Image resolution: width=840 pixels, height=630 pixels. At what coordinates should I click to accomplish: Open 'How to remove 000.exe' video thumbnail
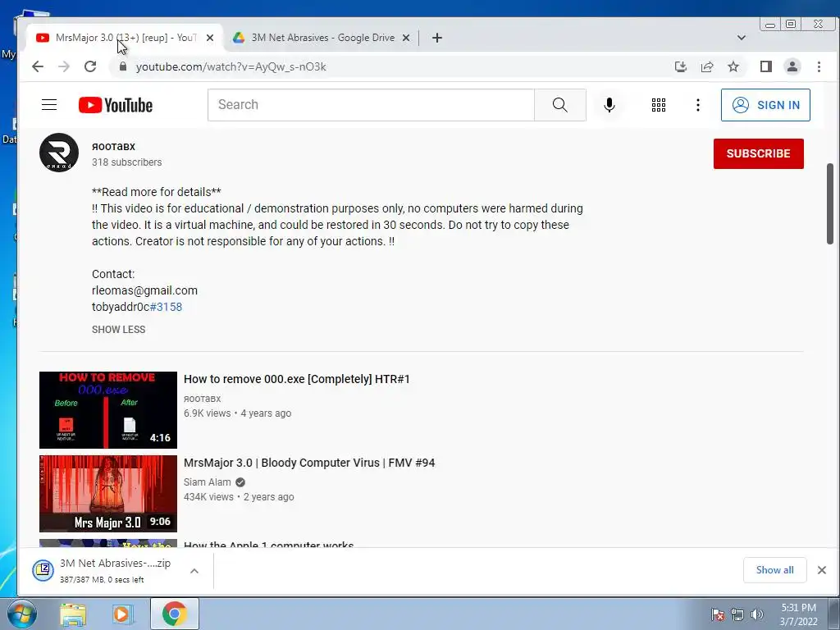(108, 410)
